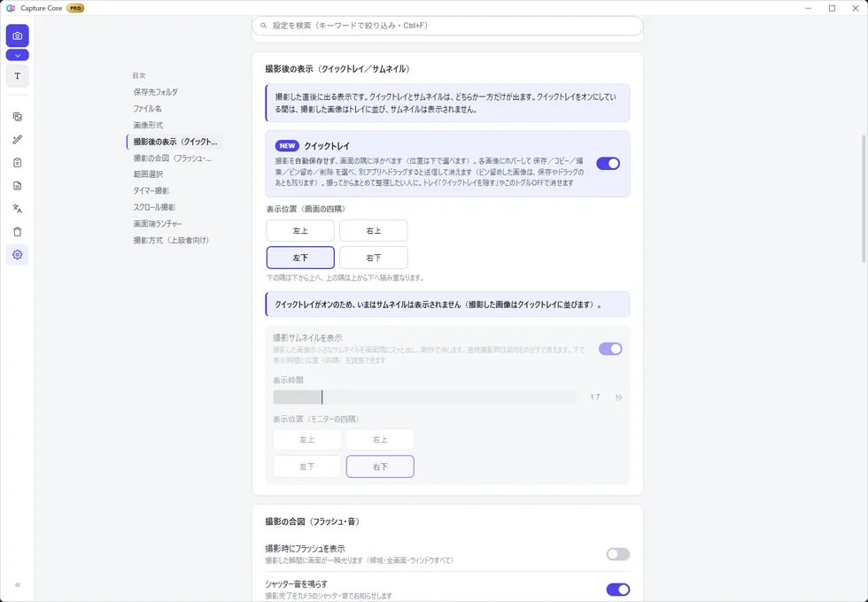Click 撮影後の表示（クイックトレイ／サムネイル） heading
Screen dimensions: 868x602
(x=337, y=69)
